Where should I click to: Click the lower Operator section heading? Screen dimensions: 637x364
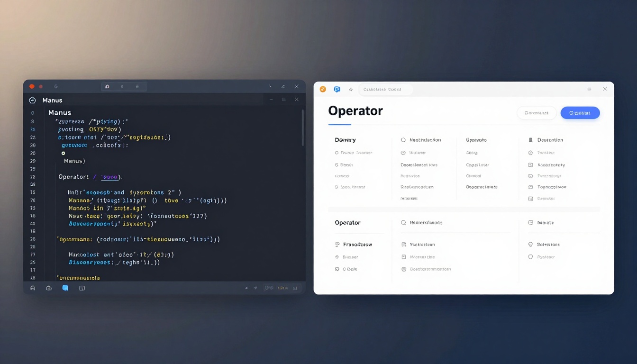[347, 222]
